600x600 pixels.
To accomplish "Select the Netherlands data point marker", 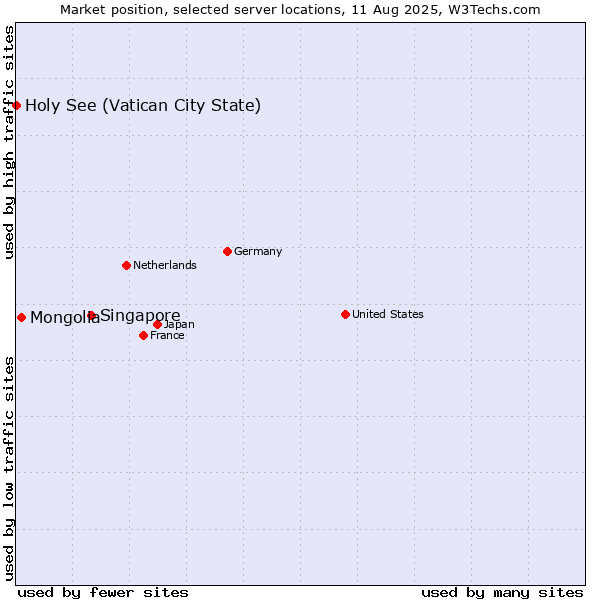I will [126, 265].
